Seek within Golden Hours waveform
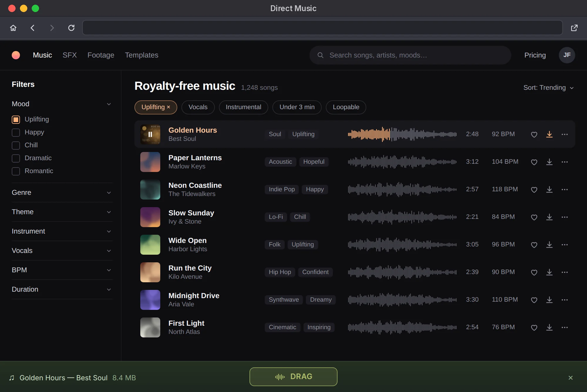Screen dimensions: 587x392 pos(402,134)
